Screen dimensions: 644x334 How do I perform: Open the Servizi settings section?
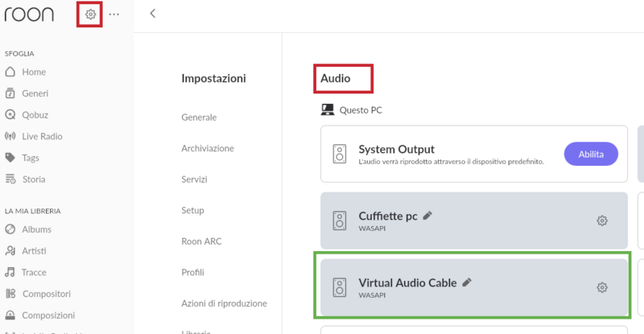194,179
